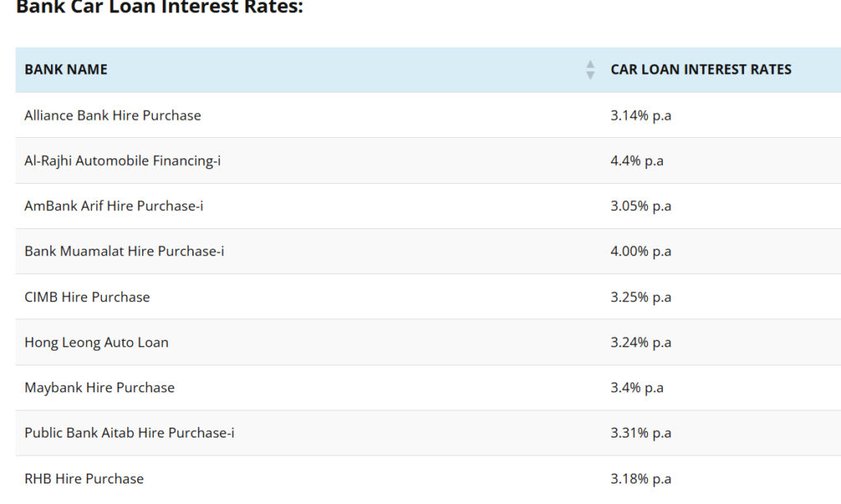Click the CAR LOAN INTEREST RATES column header
This screenshot has height=504, width=841.
click(x=701, y=70)
